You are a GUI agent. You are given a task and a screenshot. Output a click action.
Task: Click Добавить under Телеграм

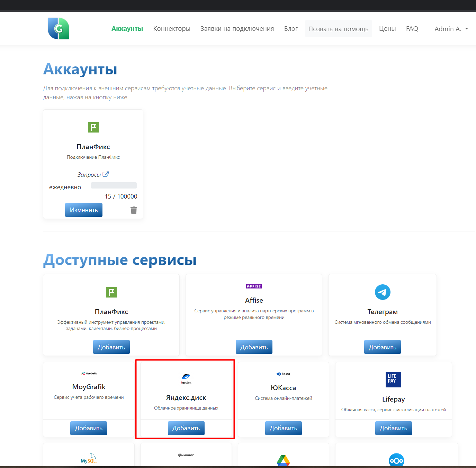pos(383,347)
